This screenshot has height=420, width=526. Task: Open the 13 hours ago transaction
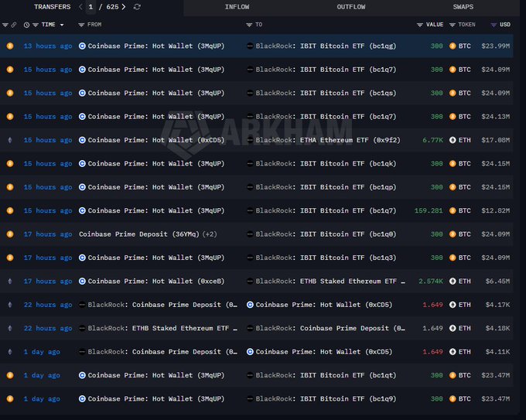(x=48, y=46)
